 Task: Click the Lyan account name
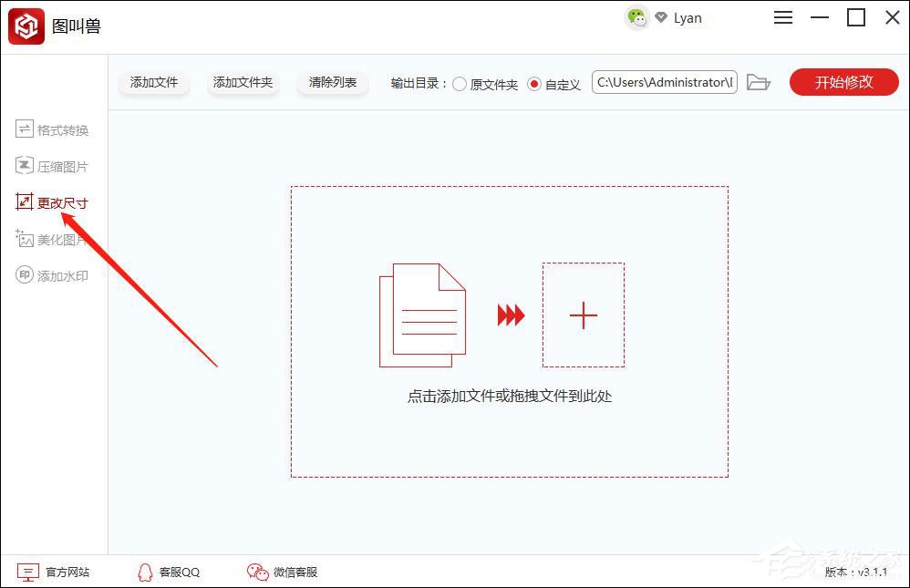[688, 17]
